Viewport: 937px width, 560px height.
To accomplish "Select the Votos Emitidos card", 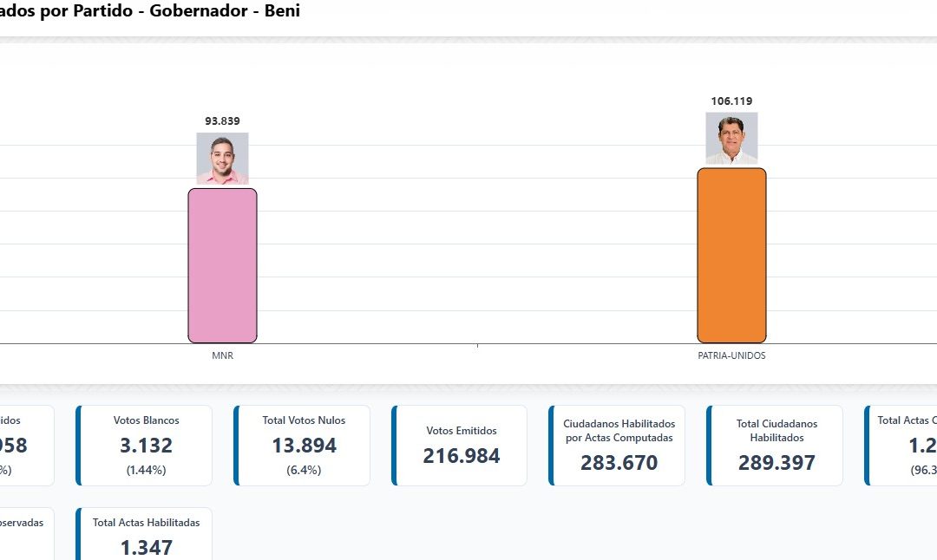I will [461, 445].
